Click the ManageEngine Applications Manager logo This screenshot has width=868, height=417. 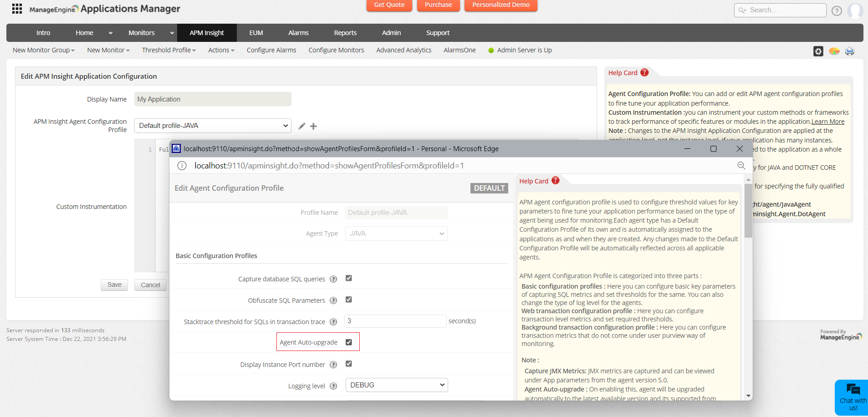coord(105,9)
